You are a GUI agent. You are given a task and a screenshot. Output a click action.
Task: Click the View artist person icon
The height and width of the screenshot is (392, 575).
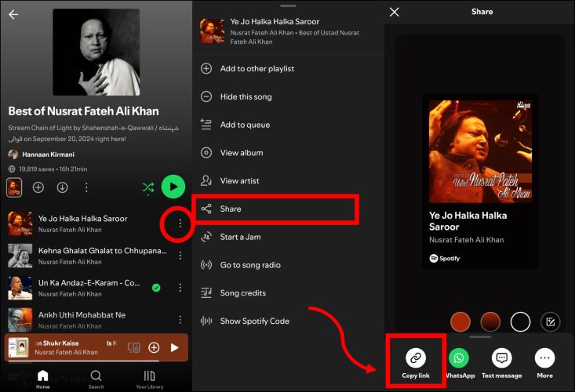(x=206, y=180)
